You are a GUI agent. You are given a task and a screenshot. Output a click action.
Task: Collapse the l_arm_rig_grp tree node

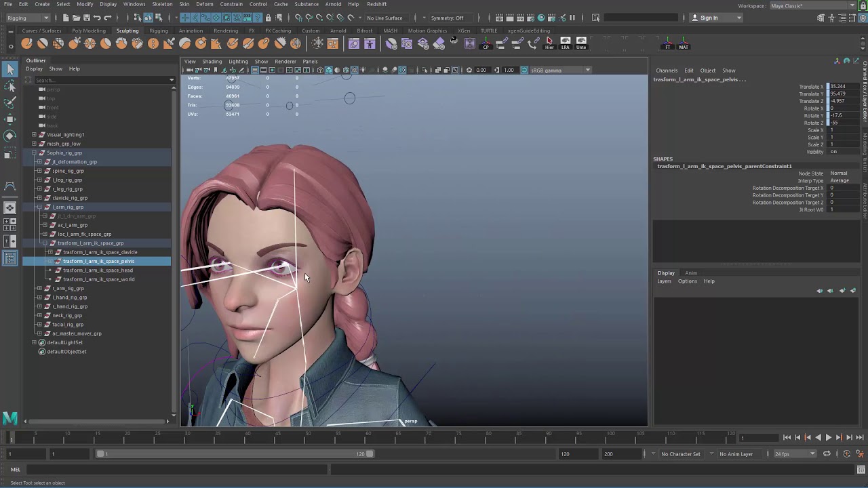[39, 207]
